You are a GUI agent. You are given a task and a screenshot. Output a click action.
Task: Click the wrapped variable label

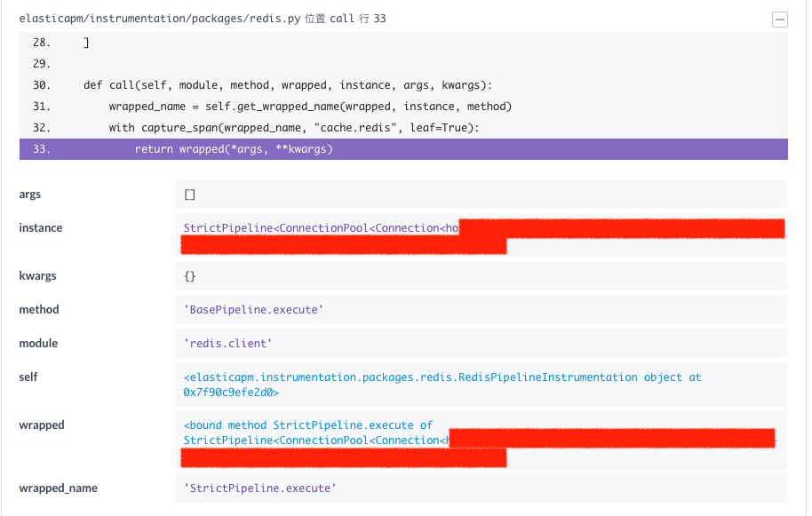tap(42, 425)
